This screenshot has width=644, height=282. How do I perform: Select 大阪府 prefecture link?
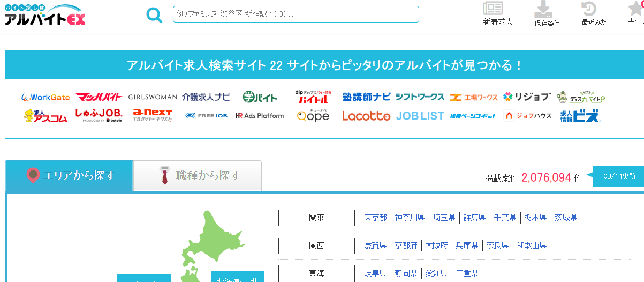(x=436, y=246)
